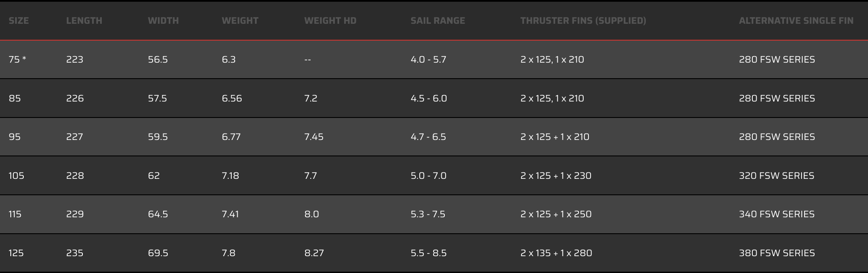Click the 223 length value
Screen dimensions: 868x273
(75, 60)
